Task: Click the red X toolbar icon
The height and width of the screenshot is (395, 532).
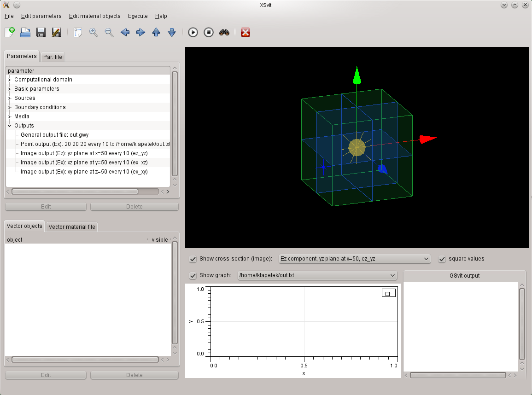Action: click(246, 32)
